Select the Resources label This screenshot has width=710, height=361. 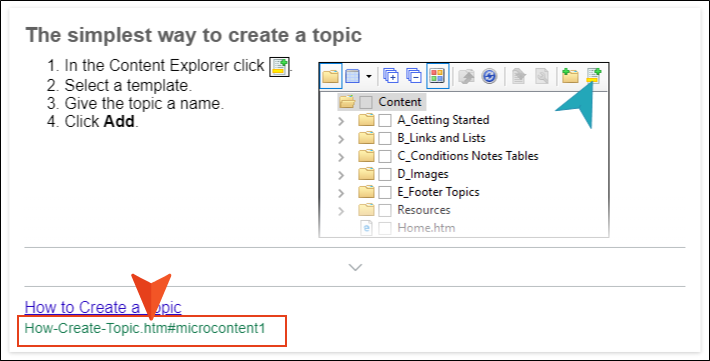pos(424,210)
